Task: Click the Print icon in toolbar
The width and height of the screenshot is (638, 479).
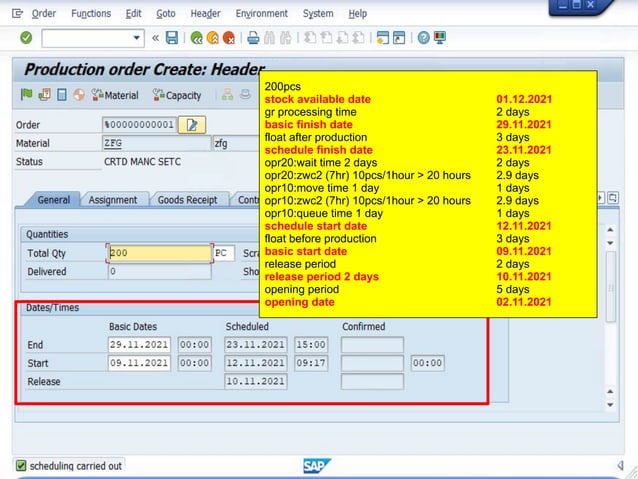Action: (253, 38)
